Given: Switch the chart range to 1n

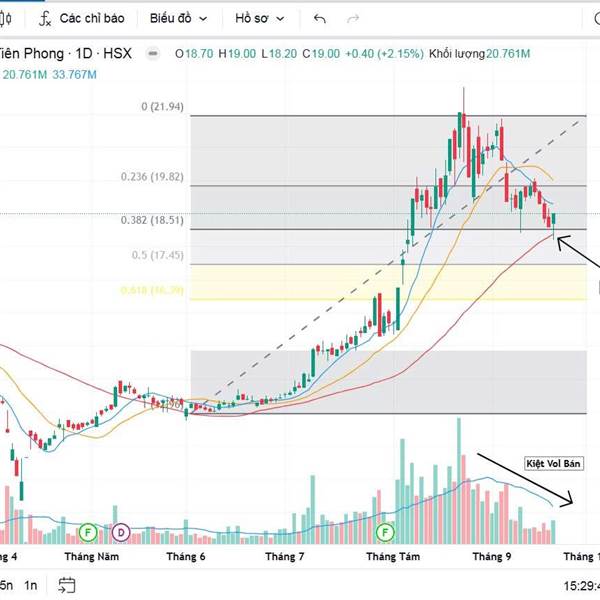Looking at the screenshot, I should pyautogui.click(x=31, y=585).
